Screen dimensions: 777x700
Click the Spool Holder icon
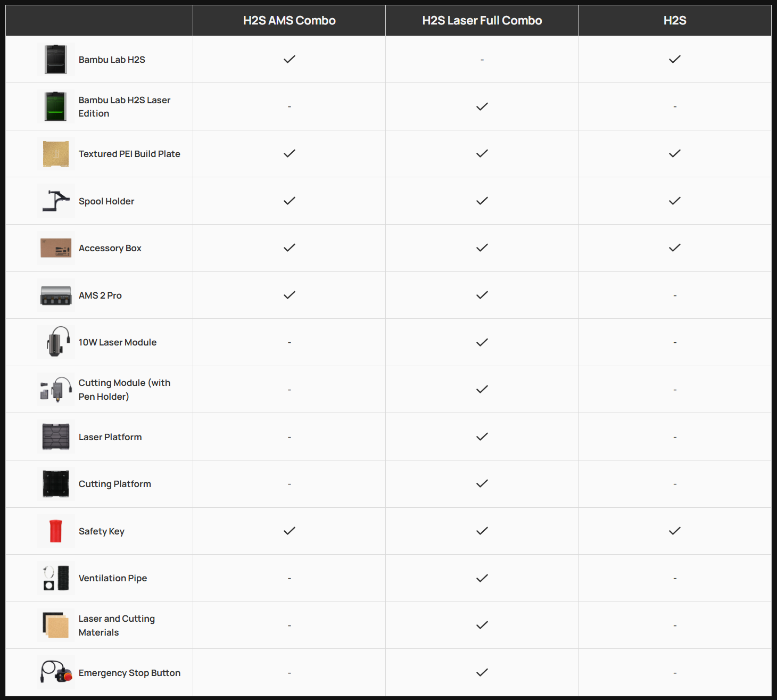[56, 201]
